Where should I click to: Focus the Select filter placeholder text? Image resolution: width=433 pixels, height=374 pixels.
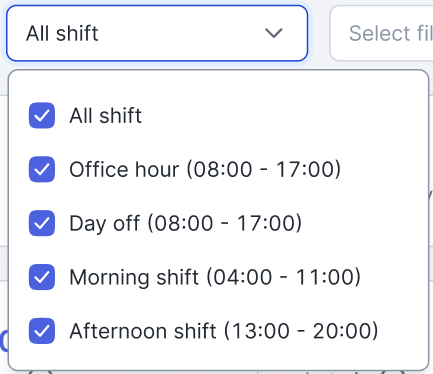(391, 33)
